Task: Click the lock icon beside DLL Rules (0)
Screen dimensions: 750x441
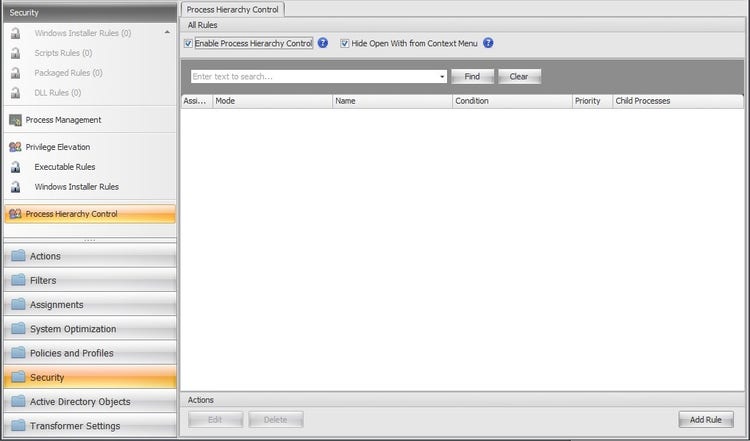Action: 16,93
